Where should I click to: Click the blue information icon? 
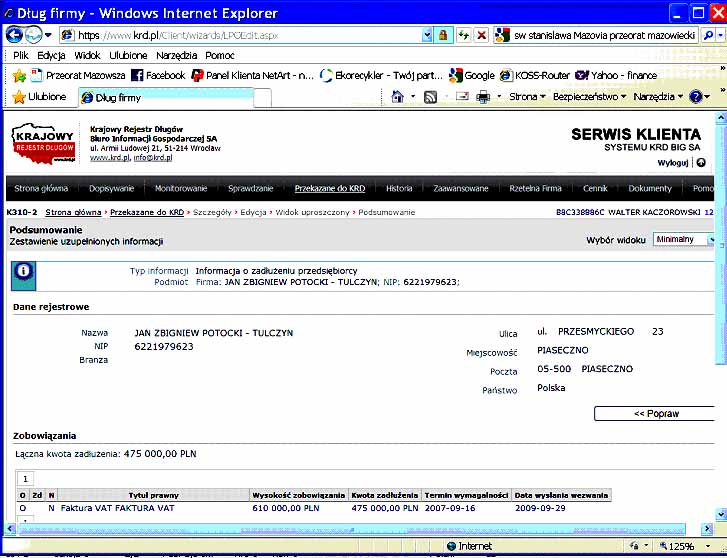tap(23, 276)
